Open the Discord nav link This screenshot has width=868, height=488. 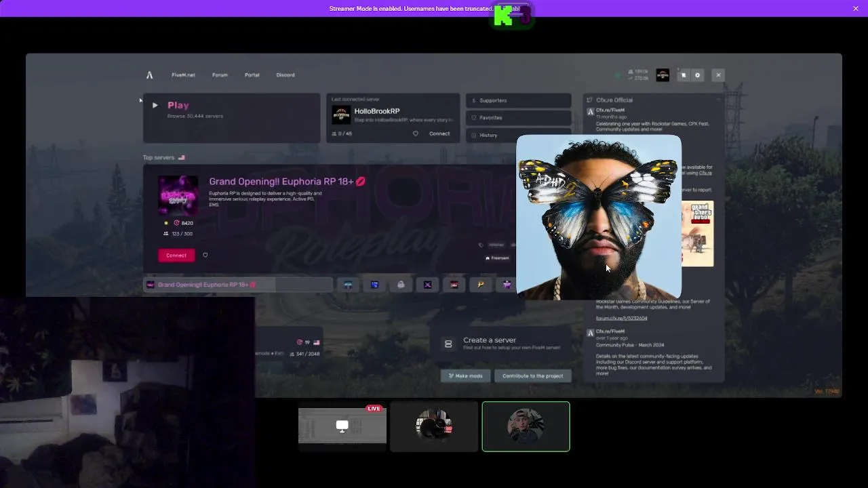pyautogui.click(x=285, y=75)
